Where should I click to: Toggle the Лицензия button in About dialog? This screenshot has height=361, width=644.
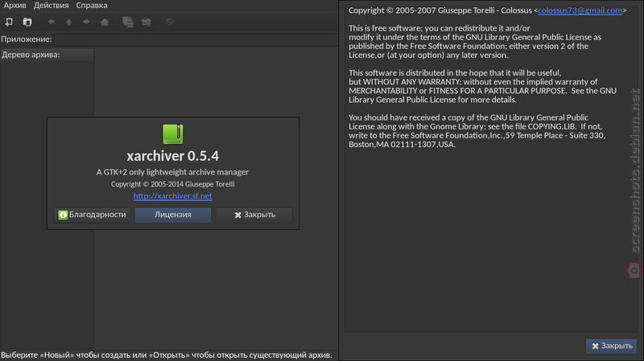tap(173, 215)
